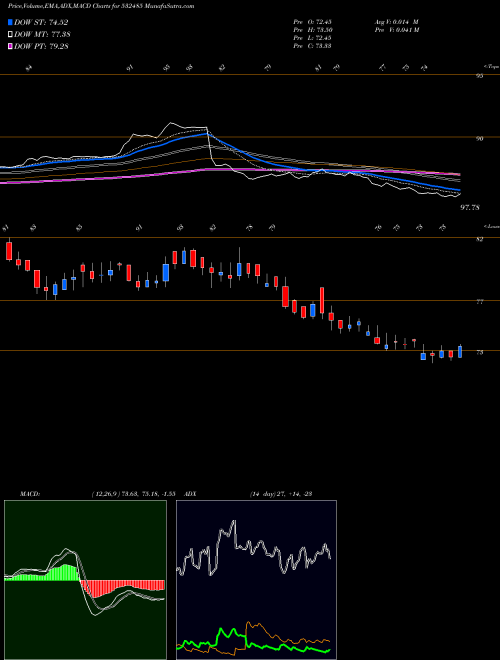Click the Pre V: 0.041 M text
Image resolution: width=500 pixels, height=660 pixels.
click(x=396, y=30)
